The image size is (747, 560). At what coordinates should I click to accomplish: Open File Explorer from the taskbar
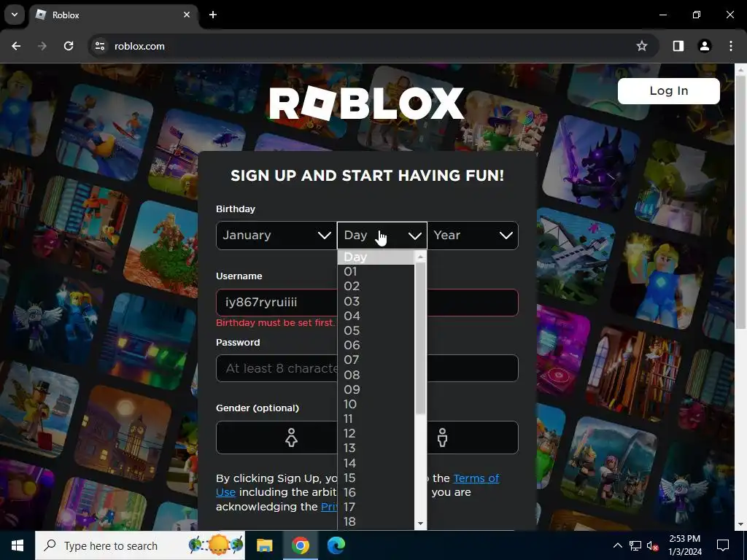coord(264,545)
